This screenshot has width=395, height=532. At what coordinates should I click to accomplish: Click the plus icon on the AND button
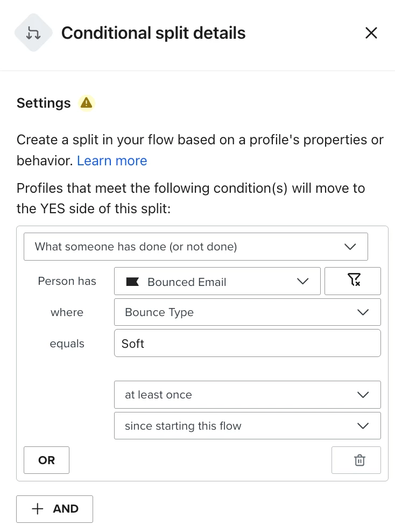pyautogui.click(x=37, y=509)
